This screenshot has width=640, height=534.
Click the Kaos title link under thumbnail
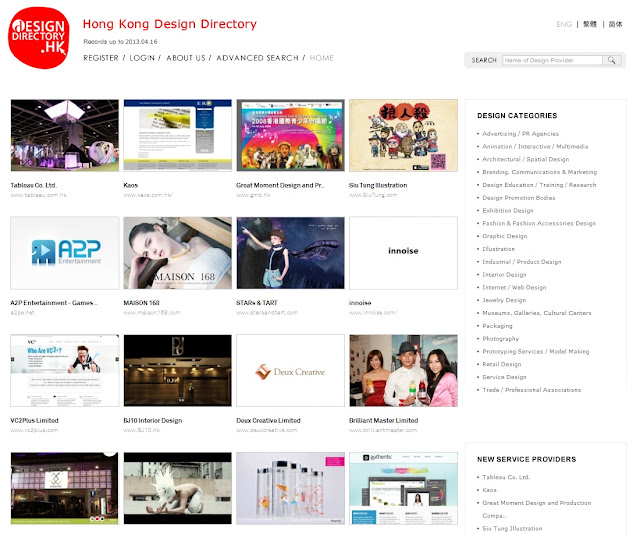click(131, 185)
